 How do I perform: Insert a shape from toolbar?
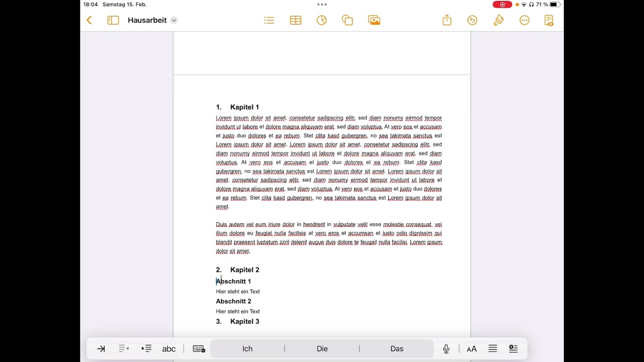coord(348,20)
